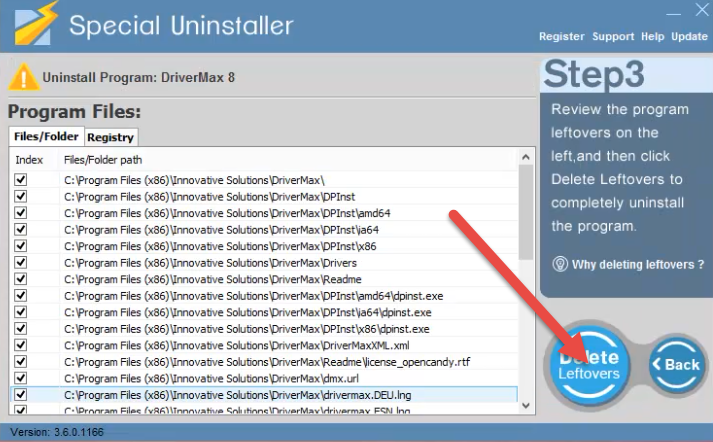Open the Help link
The height and width of the screenshot is (442, 713).
653,36
